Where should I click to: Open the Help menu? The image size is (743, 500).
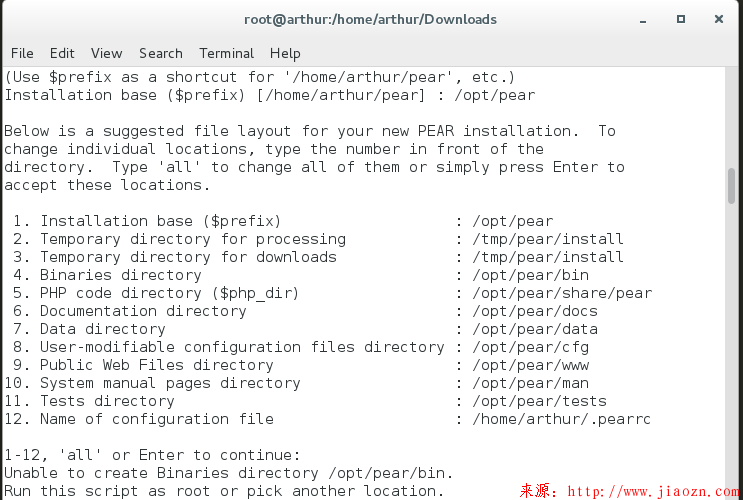tap(285, 53)
